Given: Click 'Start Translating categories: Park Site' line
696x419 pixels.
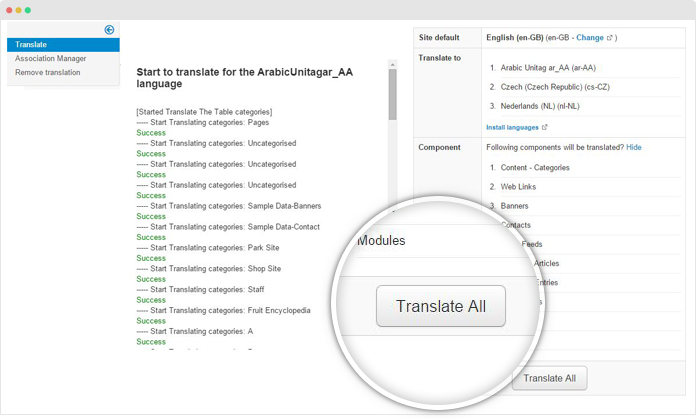Looking at the screenshot, I should tap(208, 248).
